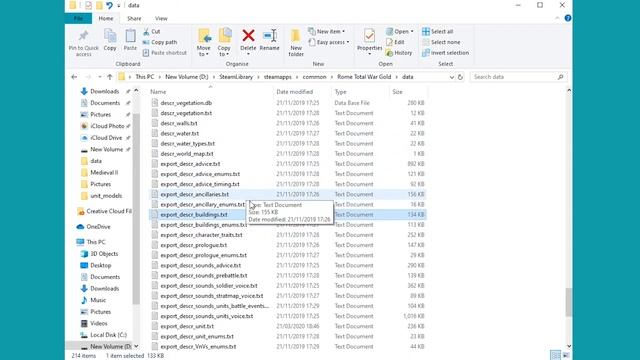Click Edit in the Open group
640x360 pixels.
pos(395,42)
